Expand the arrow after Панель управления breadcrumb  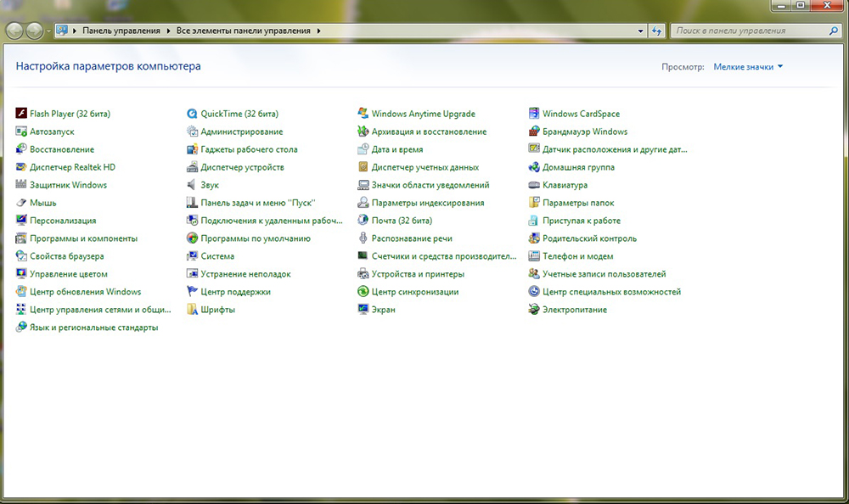(x=168, y=31)
